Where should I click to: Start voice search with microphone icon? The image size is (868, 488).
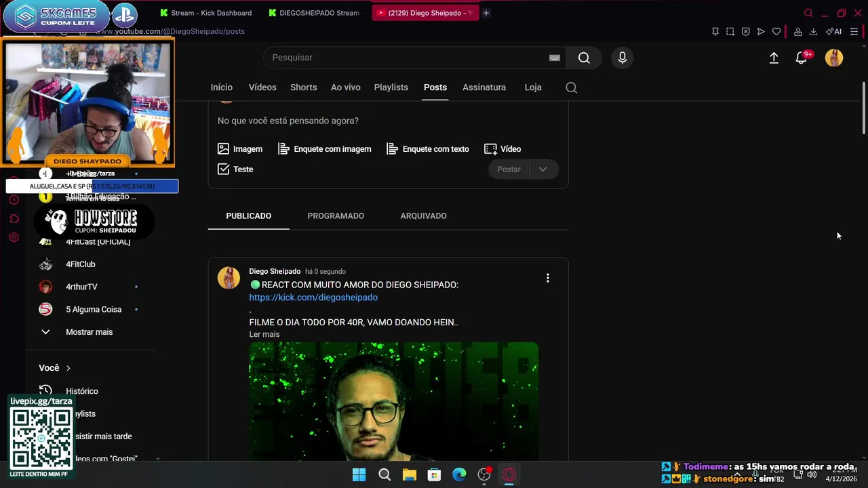click(622, 58)
